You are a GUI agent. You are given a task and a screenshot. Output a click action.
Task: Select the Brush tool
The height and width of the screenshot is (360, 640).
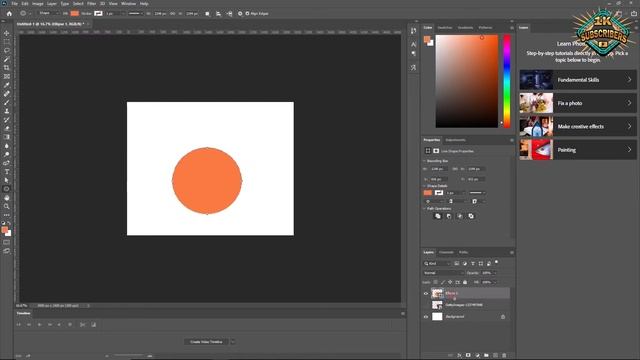pos(7,102)
